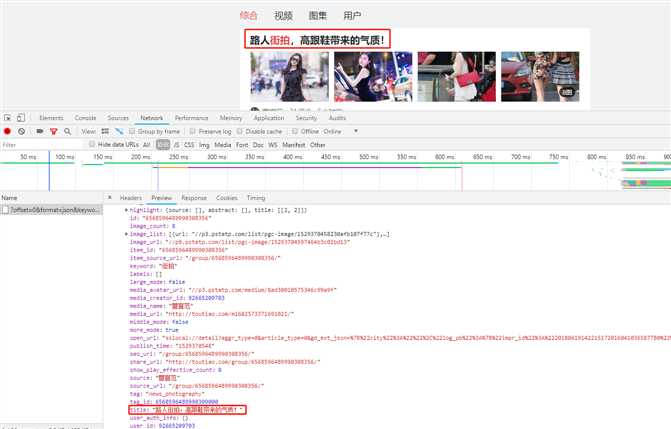
Task: Click the 100 ms mark on the timeline overview
Action: click(x=65, y=157)
